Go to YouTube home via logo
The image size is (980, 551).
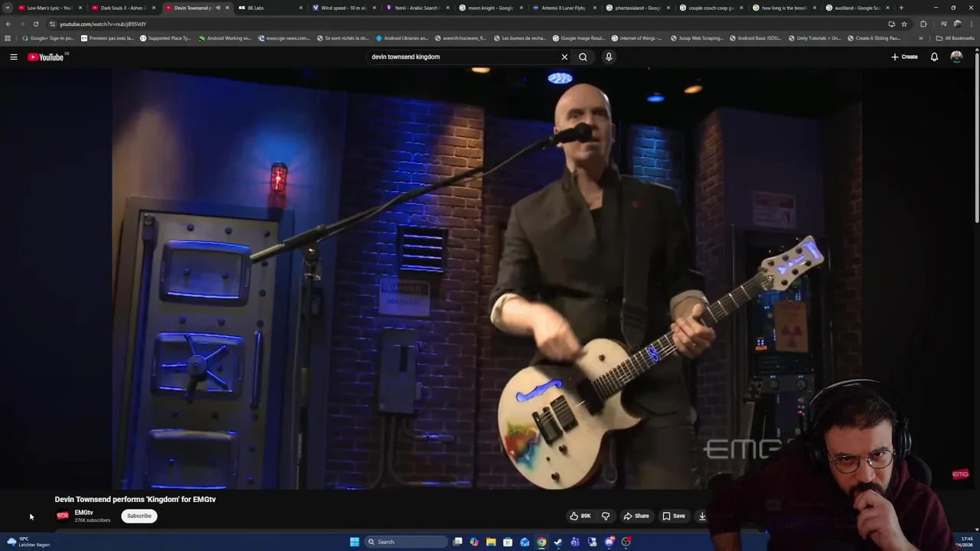47,57
